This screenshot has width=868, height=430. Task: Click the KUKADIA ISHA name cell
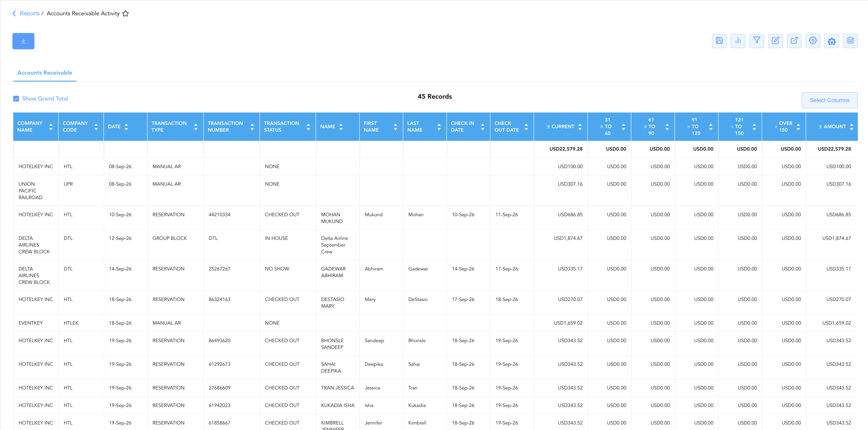(x=338, y=405)
